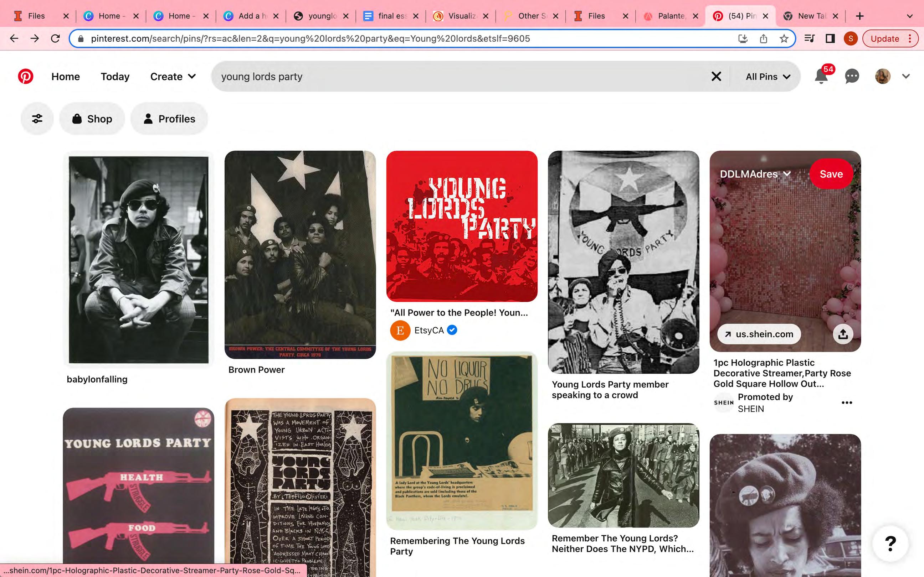Click the share upload icon on SHEIN pin
The height and width of the screenshot is (577, 924).
pos(843,334)
